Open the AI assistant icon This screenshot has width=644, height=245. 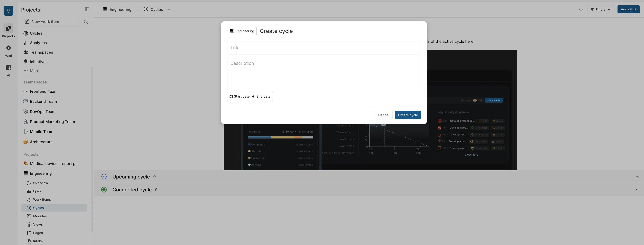coord(8,68)
